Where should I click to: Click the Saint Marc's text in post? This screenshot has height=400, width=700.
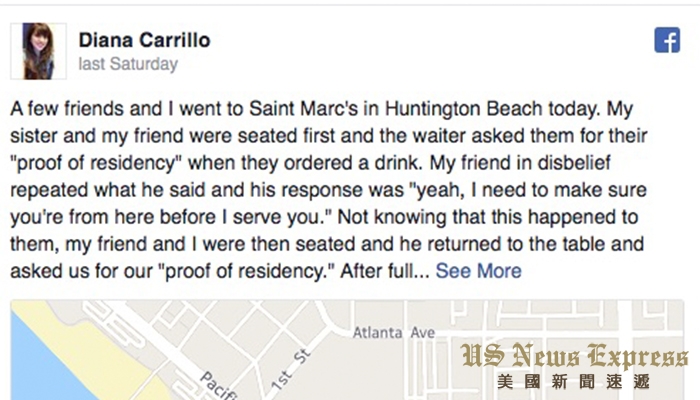(x=304, y=108)
